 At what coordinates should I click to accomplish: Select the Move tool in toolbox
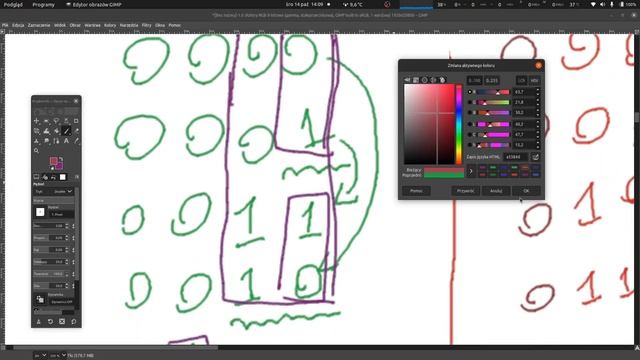tap(37, 121)
